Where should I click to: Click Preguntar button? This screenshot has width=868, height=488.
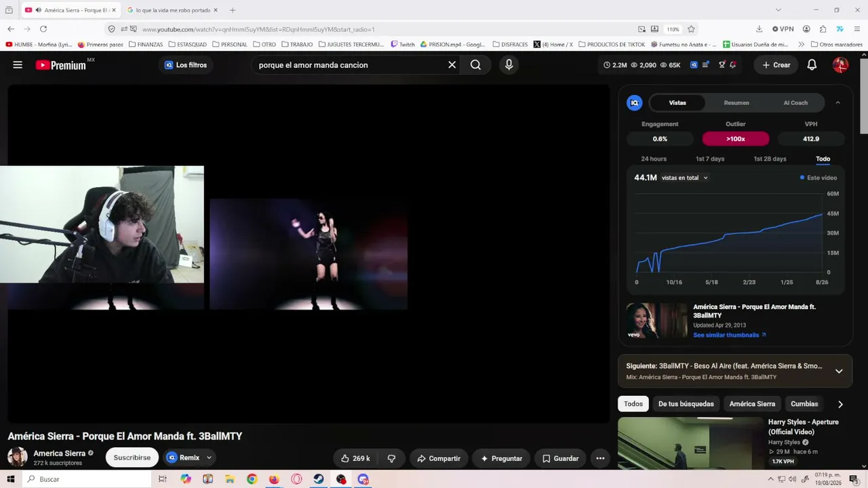click(501, 458)
